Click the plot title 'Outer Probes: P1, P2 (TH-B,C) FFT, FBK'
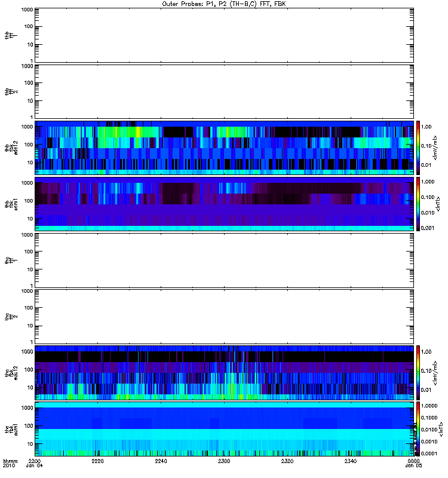 click(224, 4)
